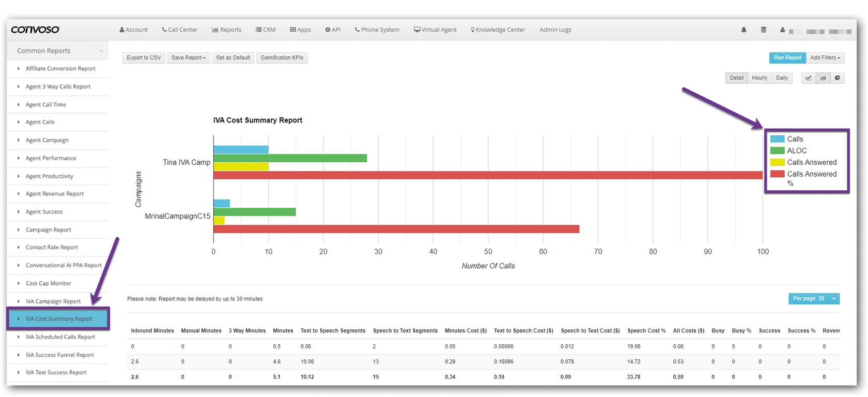Viewport: 868px width, 397px height.
Task: Click the Run Report button
Action: coord(787,58)
